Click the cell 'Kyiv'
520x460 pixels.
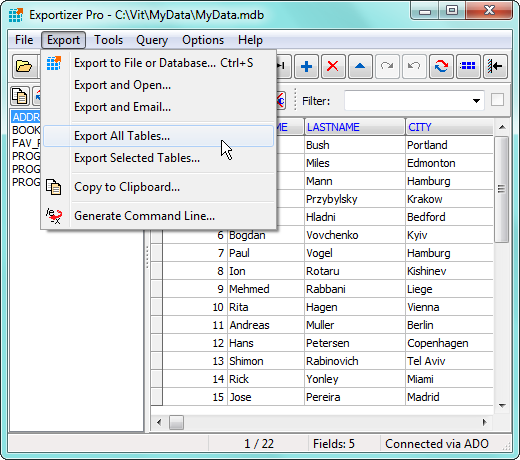(449, 235)
